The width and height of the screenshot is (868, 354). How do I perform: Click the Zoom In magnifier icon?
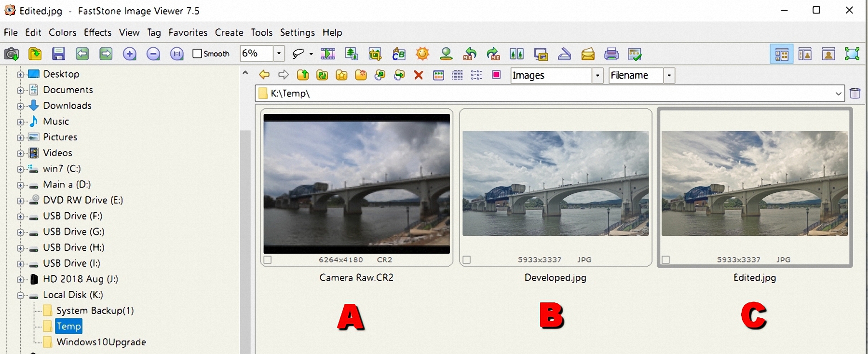[129, 54]
